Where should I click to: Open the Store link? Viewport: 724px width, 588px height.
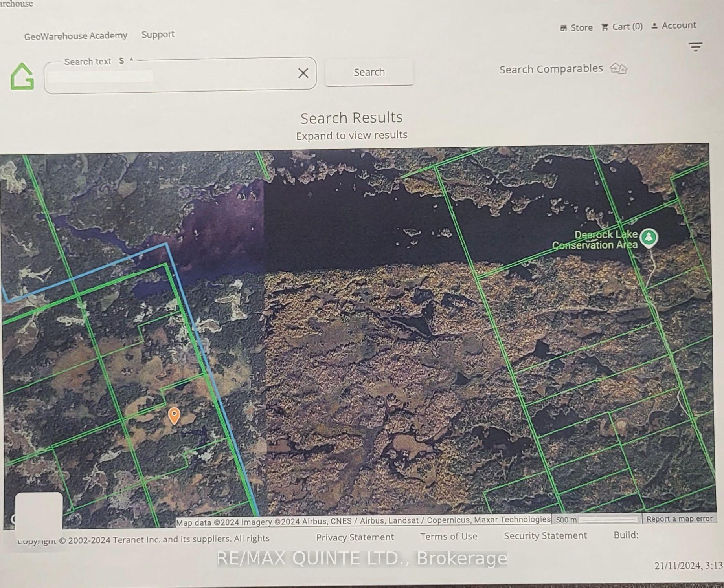pos(576,27)
